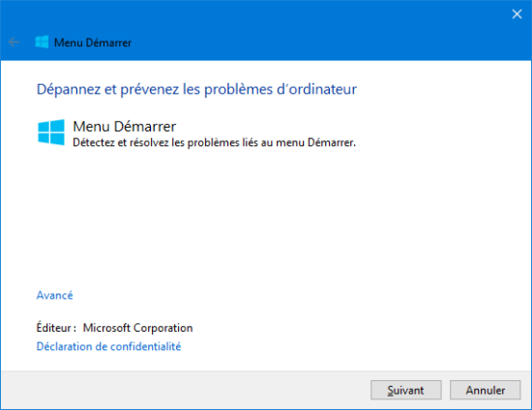Click the small Windows logo in title bar
This screenshot has width=532, height=410.
point(42,42)
